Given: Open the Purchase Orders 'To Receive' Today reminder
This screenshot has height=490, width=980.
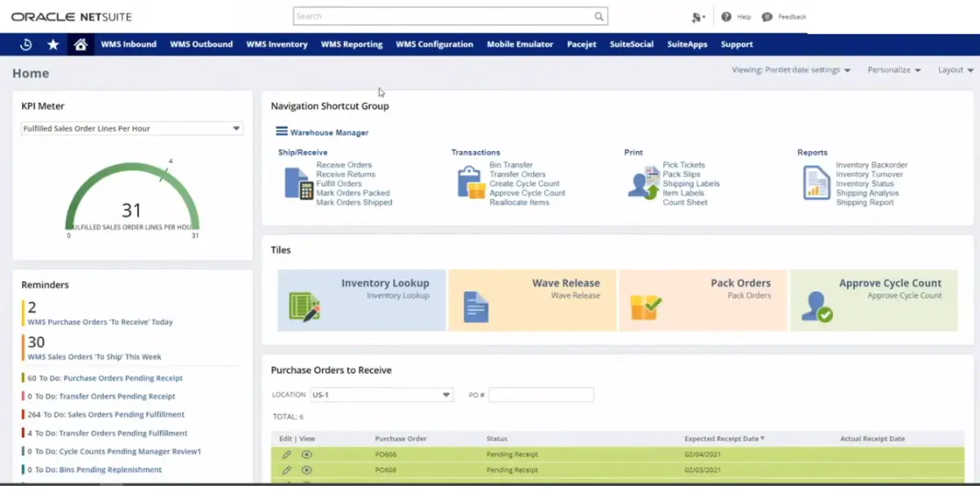Looking at the screenshot, I should 100,322.
